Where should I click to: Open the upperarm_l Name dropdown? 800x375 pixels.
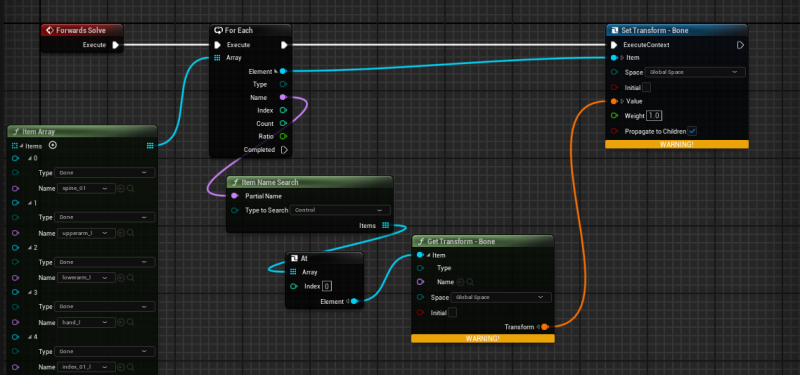point(86,233)
